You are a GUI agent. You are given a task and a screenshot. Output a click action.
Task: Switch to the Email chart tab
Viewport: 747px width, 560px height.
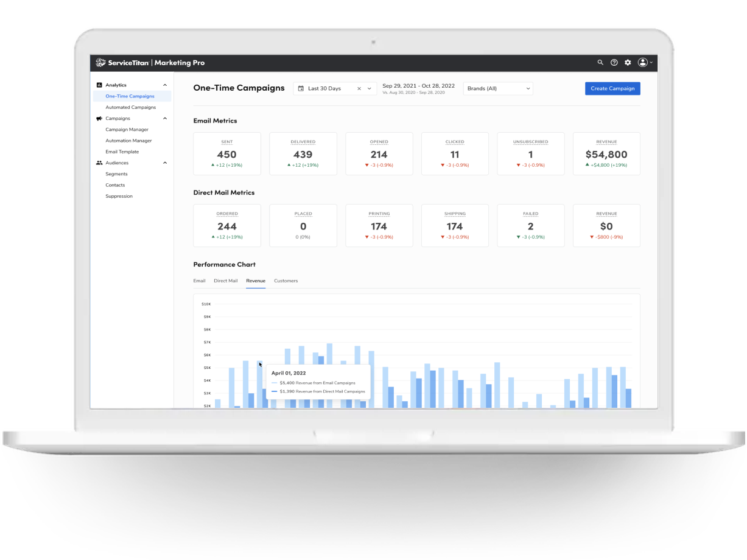click(200, 281)
